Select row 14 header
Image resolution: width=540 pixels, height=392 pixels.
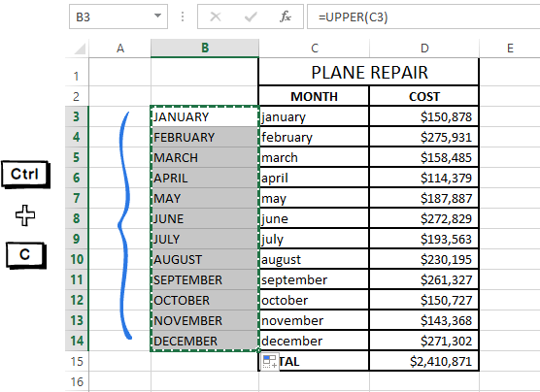click(77, 341)
